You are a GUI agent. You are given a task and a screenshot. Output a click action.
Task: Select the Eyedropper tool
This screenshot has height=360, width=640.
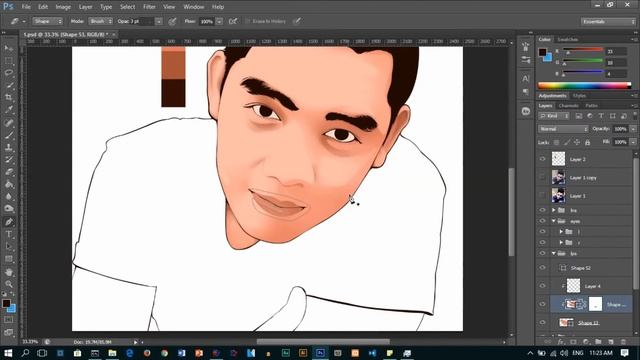(x=9, y=110)
